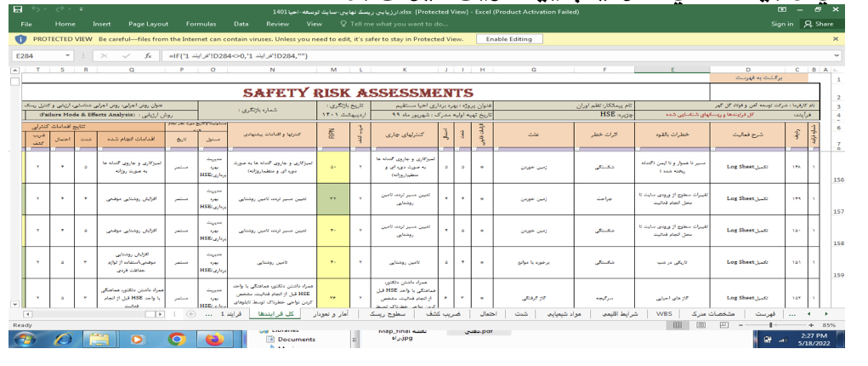Screen dimensions: 868x366
Task: Open the Formulas ribbon tab
Action: [x=201, y=24]
